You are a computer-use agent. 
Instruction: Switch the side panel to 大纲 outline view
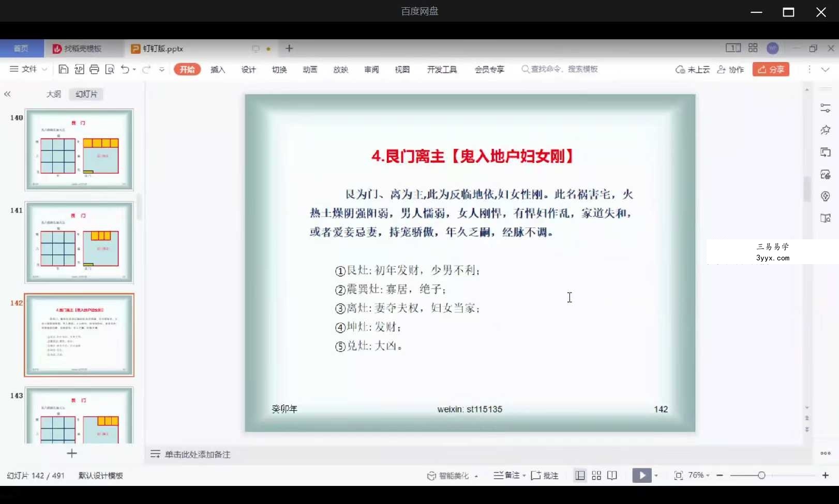pyautogui.click(x=54, y=94)
